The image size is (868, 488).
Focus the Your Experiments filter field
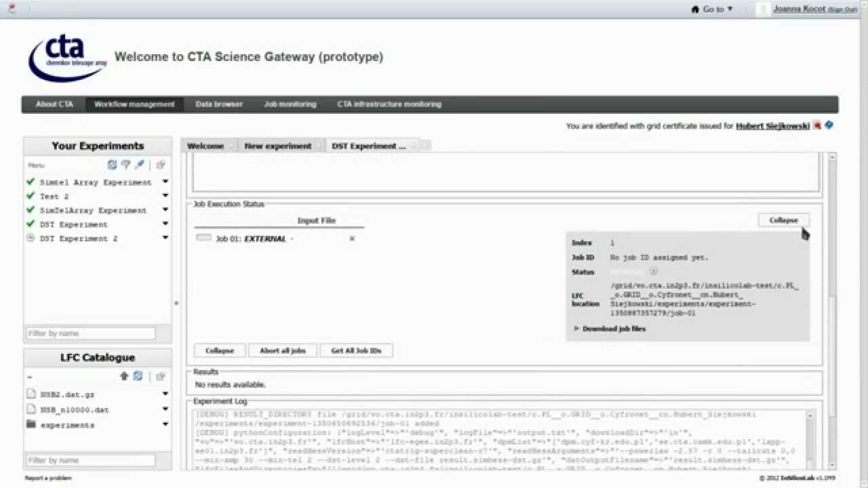(91, 333)
